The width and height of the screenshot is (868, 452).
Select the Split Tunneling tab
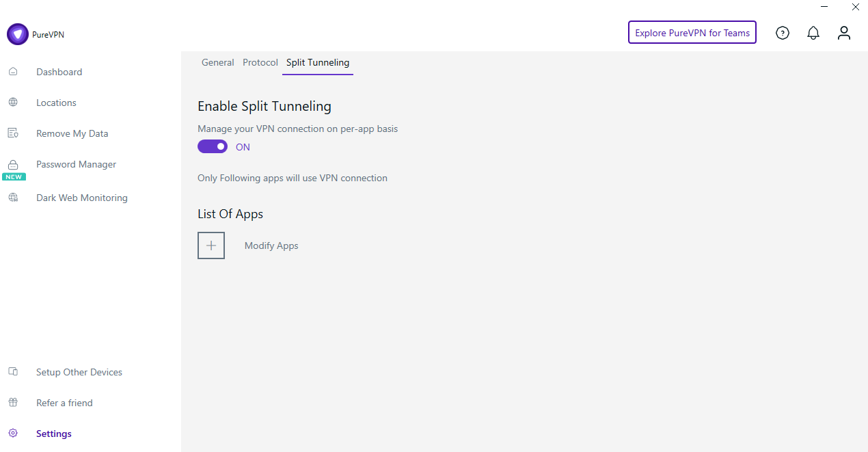[x=317, y=62]
